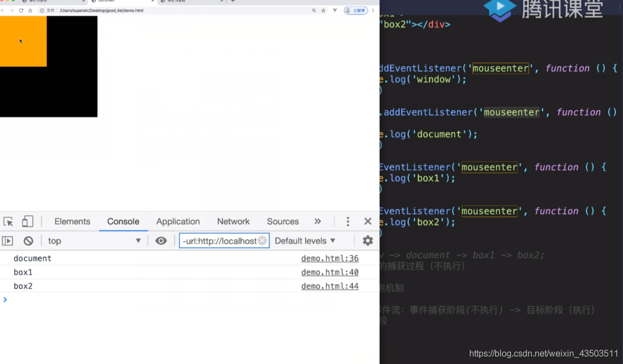This screenshot has width=623, height=364.
Task: Click the orange box2 square
Action: (x=23, y=41)
